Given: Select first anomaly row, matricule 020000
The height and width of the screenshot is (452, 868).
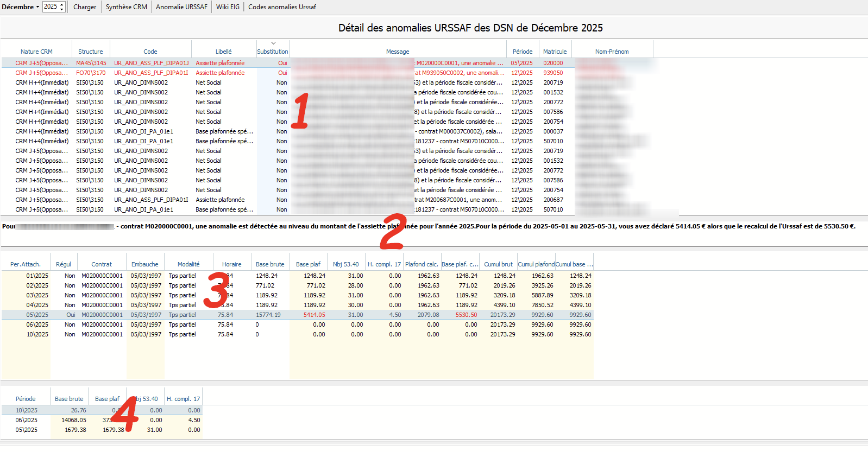Looking at the screenshot, I should click(x=553, y=63).
